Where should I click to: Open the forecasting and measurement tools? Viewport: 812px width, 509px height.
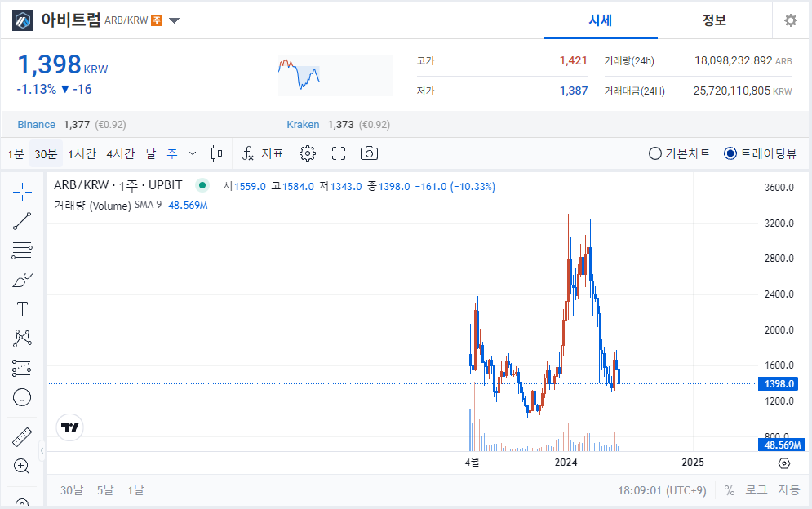22,368
